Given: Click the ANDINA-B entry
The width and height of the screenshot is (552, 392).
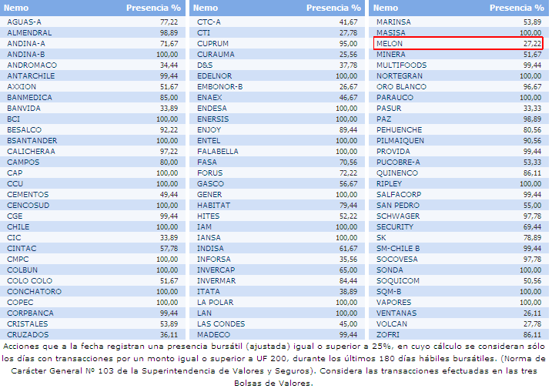Looking at the screenshot, I should click(x=26, y=55).
